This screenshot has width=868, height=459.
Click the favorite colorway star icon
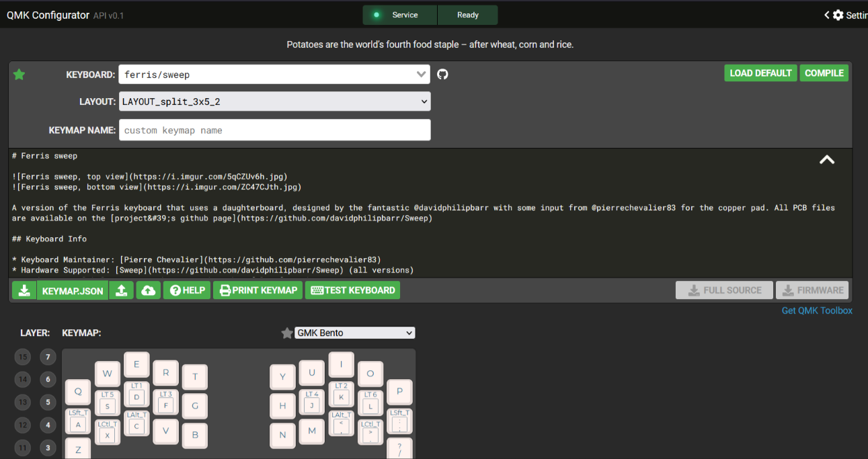287,333
